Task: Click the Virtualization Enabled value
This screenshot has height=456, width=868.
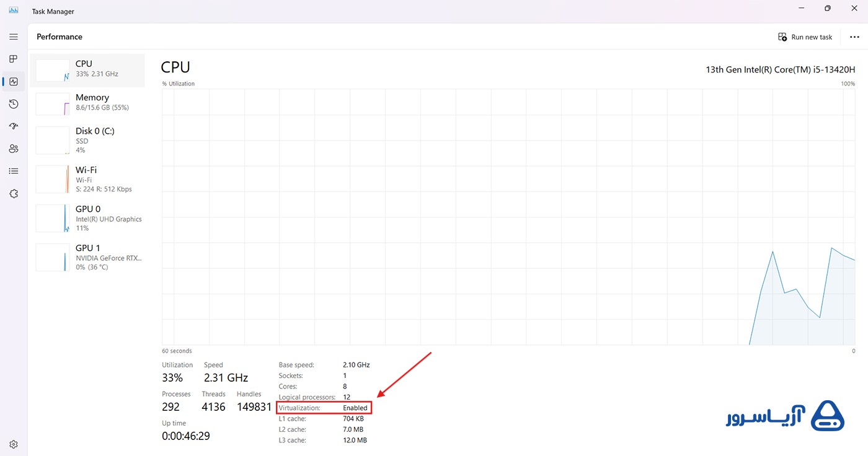Action: (355, 408)
